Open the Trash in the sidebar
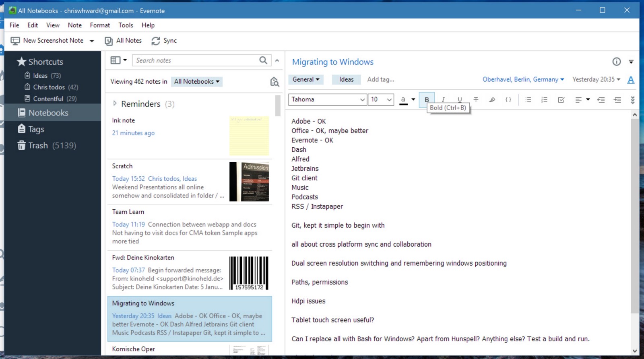644x359 pixels. click(46, 145)
